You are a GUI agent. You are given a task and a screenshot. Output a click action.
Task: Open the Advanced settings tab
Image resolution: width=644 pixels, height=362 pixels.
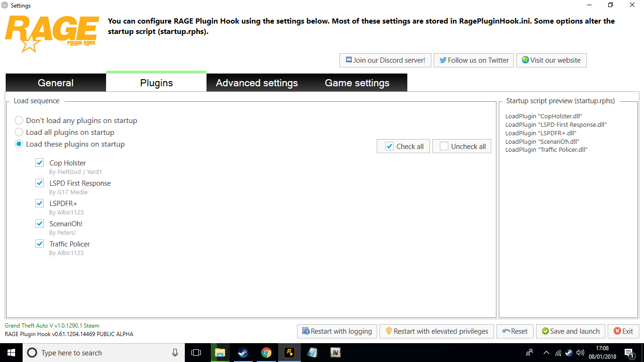pos(257,83)
